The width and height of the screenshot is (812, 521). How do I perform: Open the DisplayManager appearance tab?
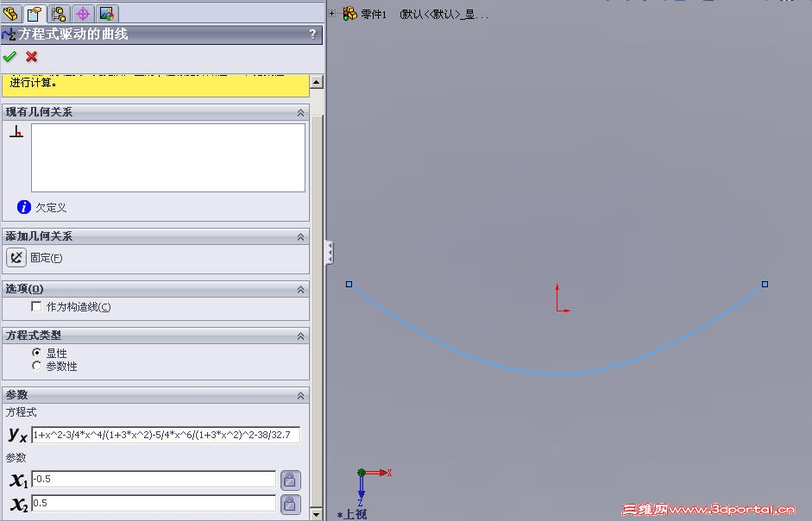107,13
